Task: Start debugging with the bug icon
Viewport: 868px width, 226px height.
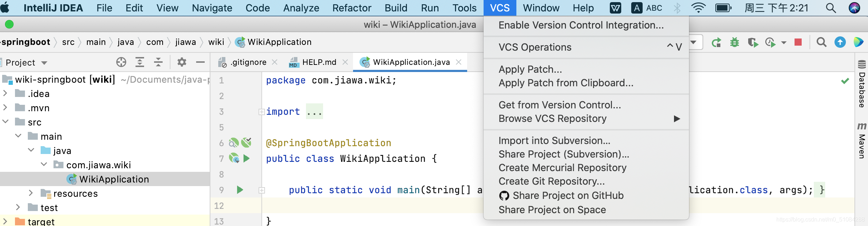Action: (735, 43)
